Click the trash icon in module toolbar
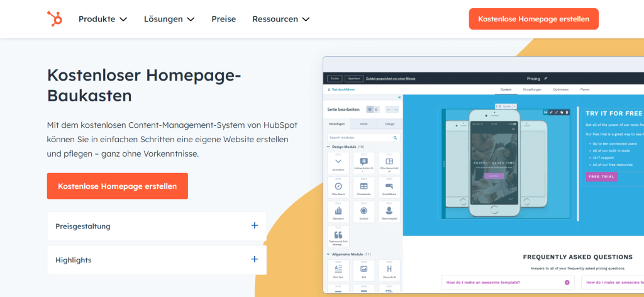Viewport: 644px width, 297px height. 567,112
